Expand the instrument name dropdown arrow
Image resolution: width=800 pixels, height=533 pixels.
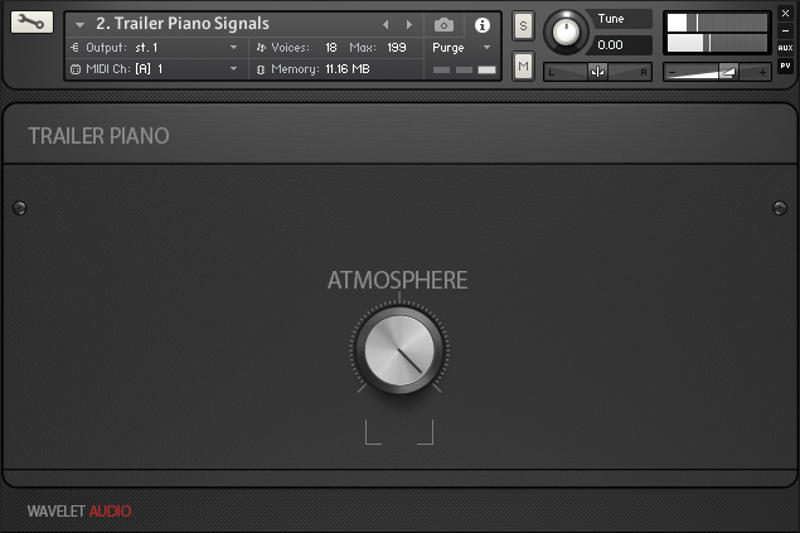coord(80,25)
